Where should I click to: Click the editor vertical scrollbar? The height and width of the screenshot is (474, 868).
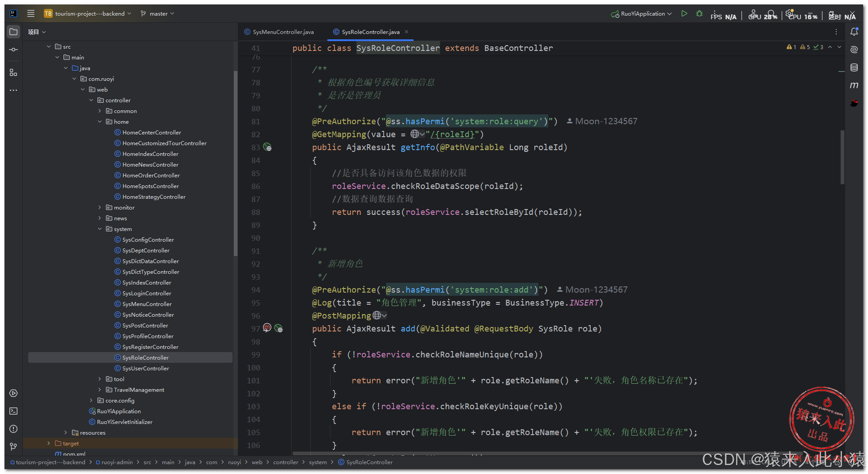coord(843,157)
